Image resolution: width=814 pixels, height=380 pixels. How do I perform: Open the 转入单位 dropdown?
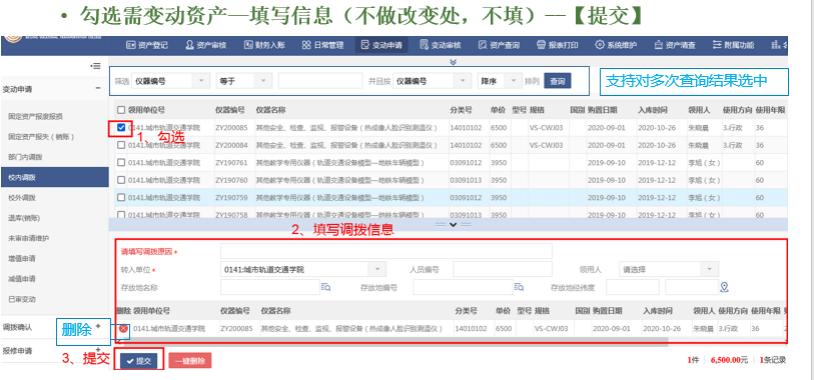(303, 269)
